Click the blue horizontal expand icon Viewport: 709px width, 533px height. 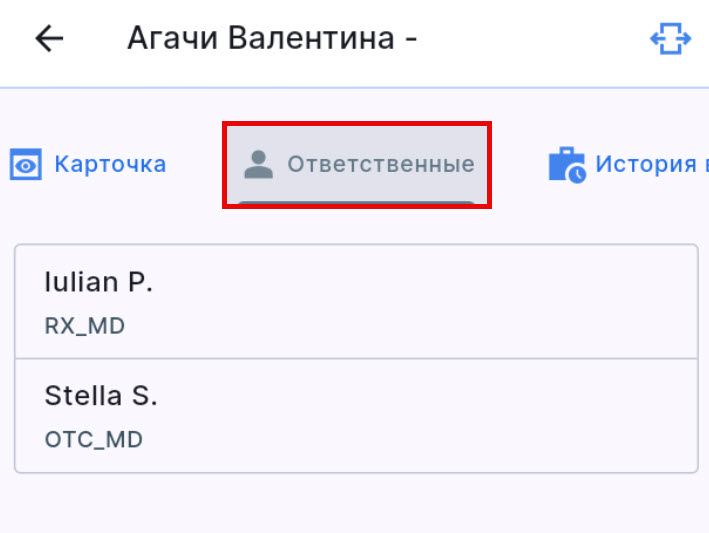670,39
